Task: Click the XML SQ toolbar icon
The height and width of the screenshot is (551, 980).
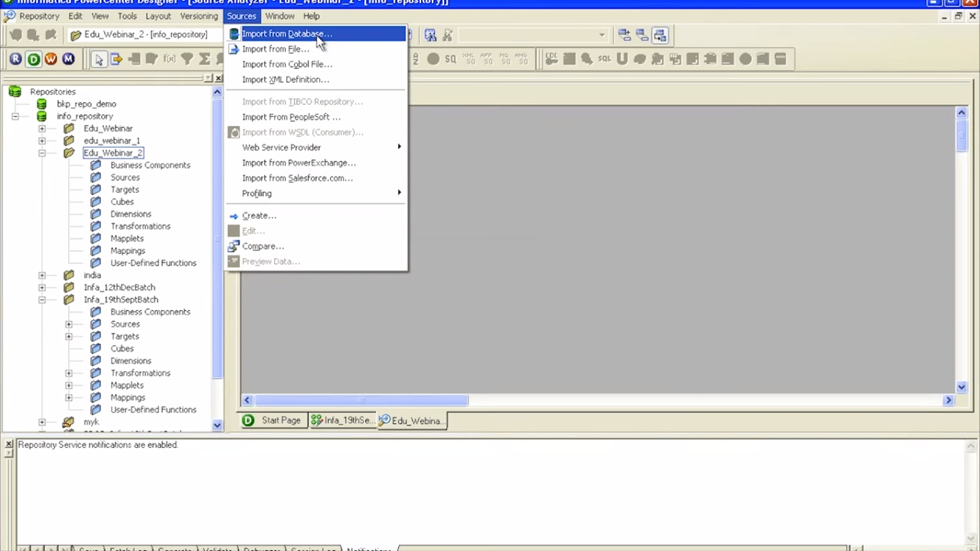Action: tap(470, 59)
